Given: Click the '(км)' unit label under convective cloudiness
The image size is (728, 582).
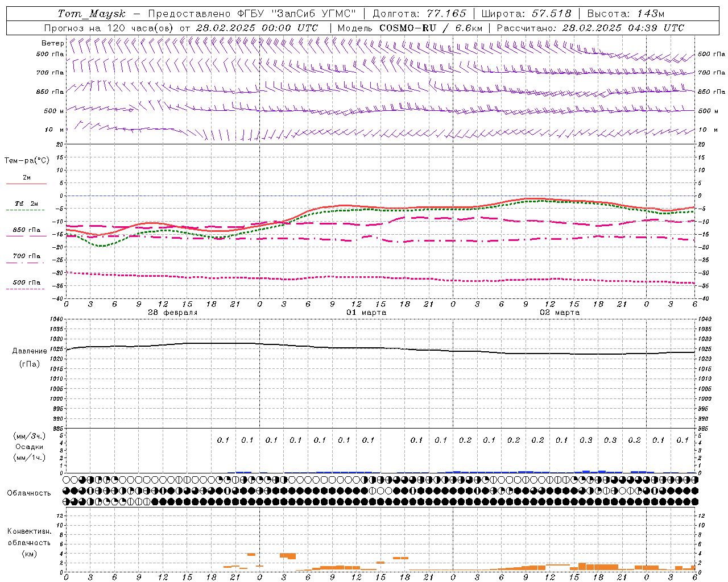Looking at the screenshot, I should pos(29,554).
